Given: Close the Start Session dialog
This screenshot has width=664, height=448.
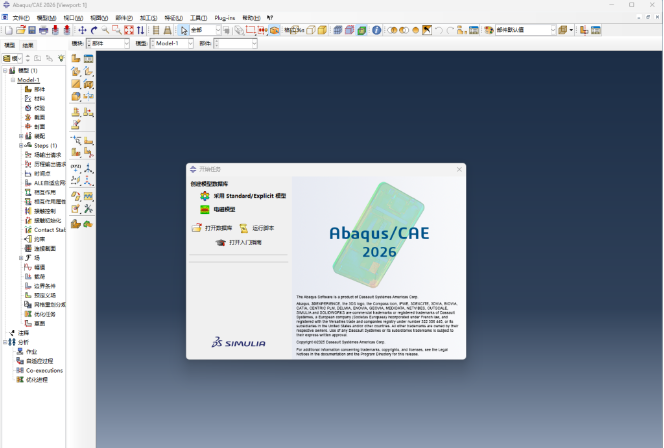Looking at the screenshot, I should pyautogui.click(x=459, y=170).
